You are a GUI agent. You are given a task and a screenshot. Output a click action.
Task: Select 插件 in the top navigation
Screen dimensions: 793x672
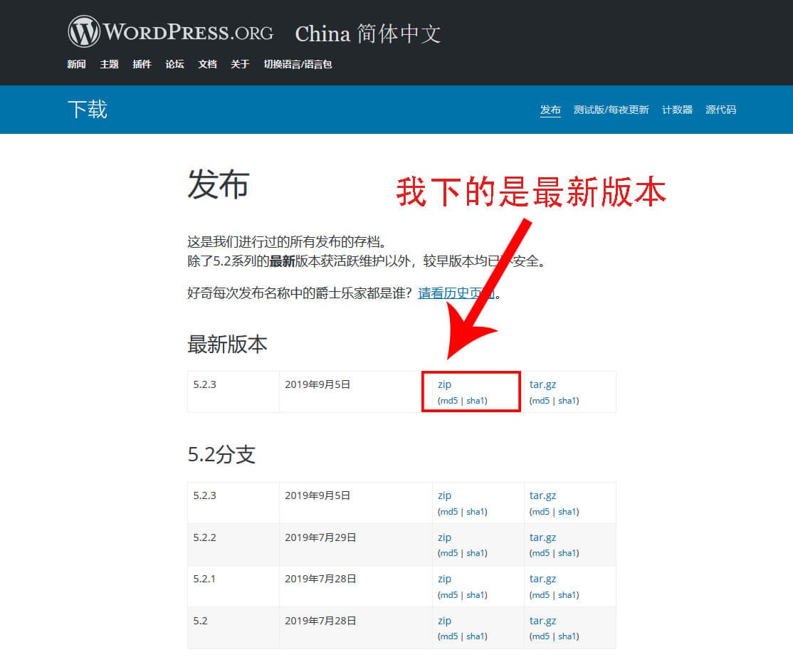coord(142,64)
